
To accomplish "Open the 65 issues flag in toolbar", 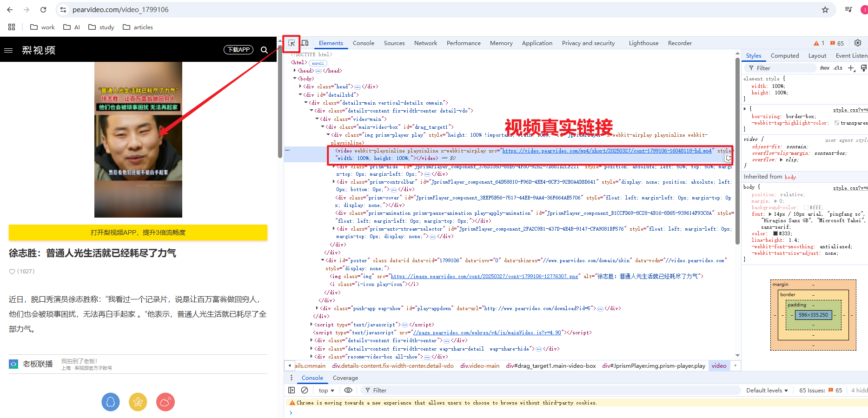I will click(x=837, y=43).
